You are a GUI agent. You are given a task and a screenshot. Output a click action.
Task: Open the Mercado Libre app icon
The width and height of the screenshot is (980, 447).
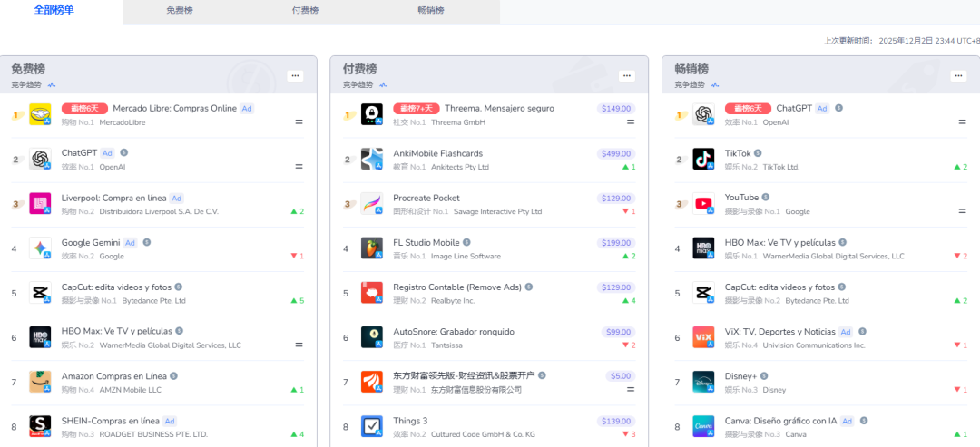point(40,114)
